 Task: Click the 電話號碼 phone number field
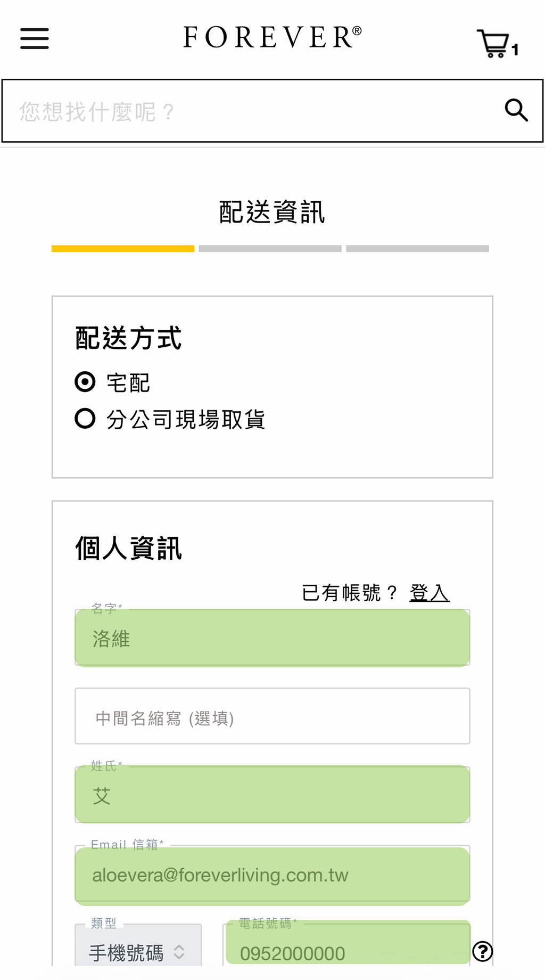(x=348, y=951)
